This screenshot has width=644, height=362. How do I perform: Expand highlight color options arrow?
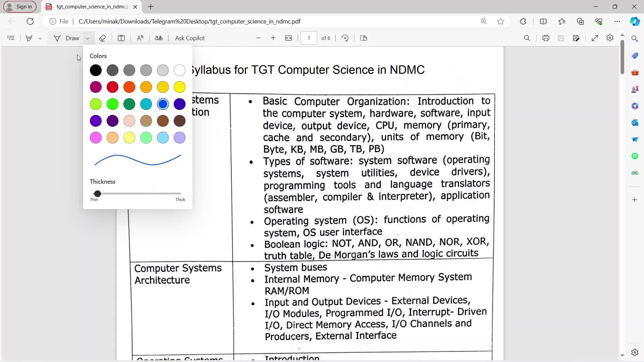pos(40,38)
